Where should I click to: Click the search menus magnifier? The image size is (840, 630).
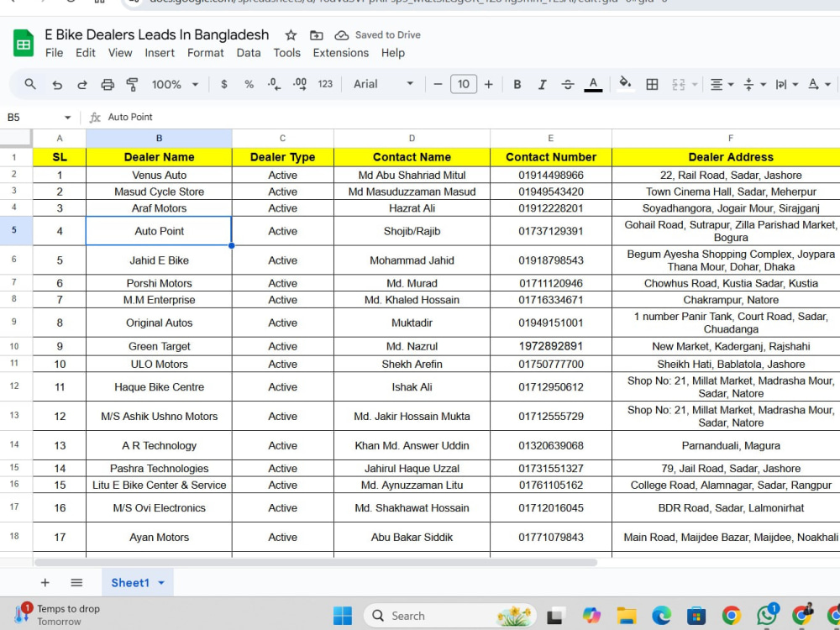click(30, 84)
